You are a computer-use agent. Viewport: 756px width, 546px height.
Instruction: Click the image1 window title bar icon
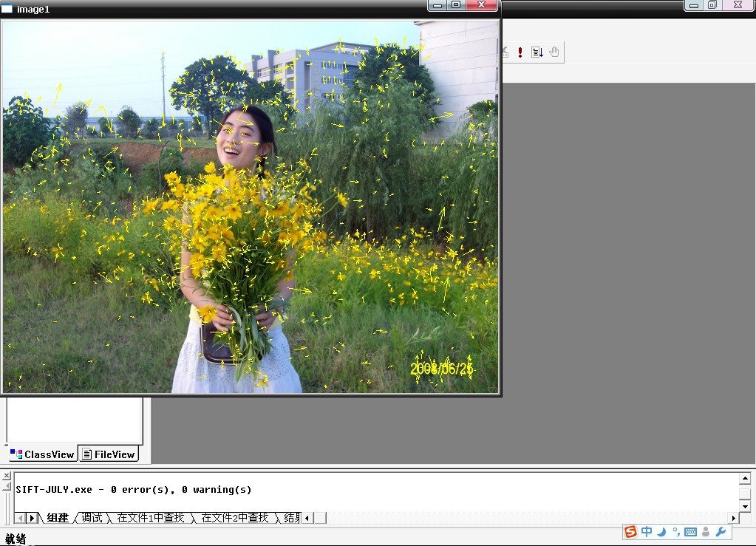click(7, 9)
